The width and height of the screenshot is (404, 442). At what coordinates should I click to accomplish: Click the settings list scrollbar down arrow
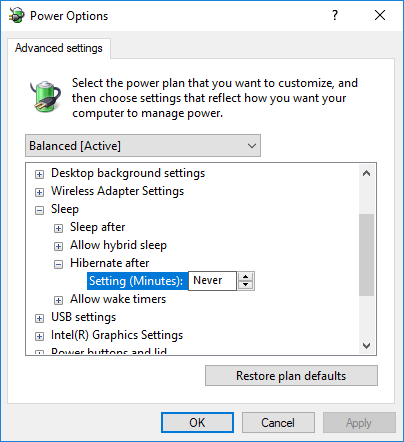tap(367, 346)
